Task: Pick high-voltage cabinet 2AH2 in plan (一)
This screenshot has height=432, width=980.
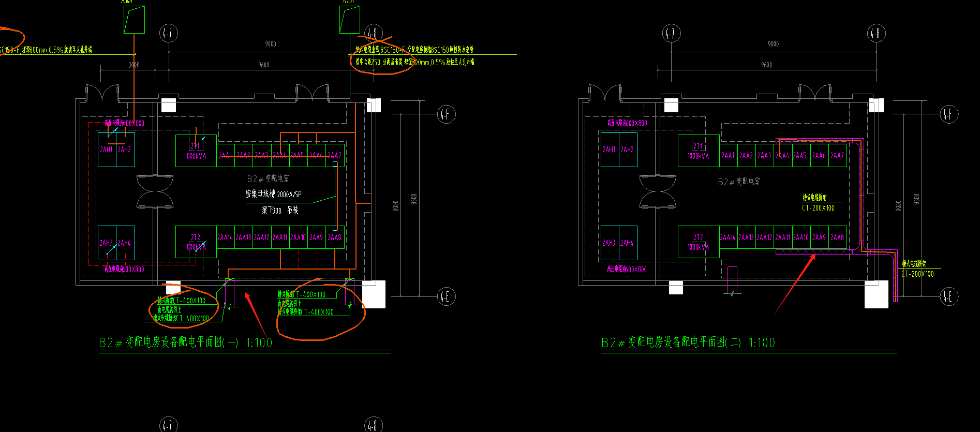Action: point(124,150)
